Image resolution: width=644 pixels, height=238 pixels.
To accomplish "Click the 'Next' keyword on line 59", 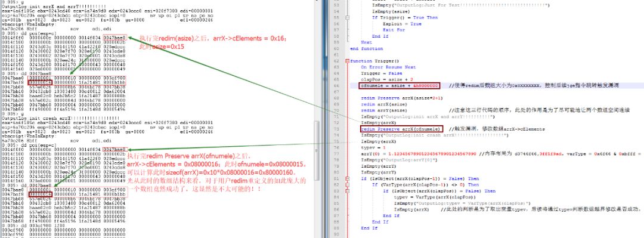I will pos(366,42).
